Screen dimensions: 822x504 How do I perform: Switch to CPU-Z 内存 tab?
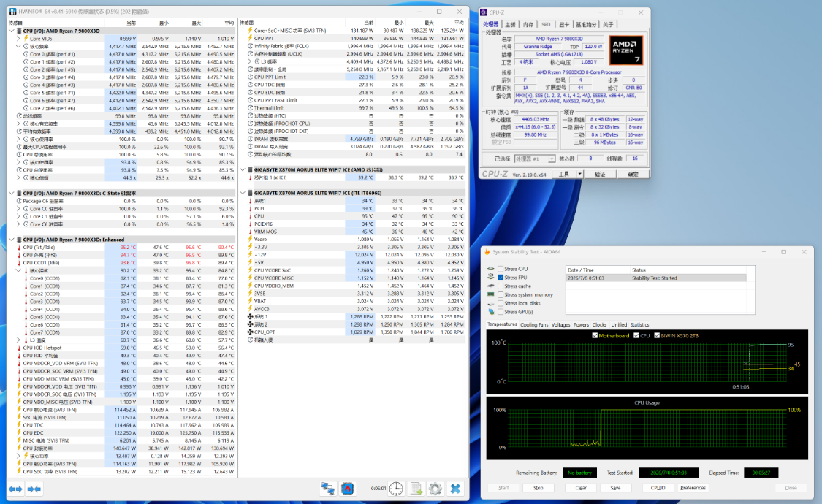[528, 25]
